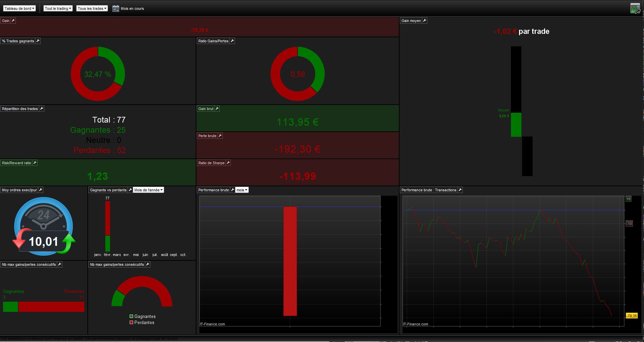
Task: Open the Tout le trading dropdown
Action: click(x=58, y=8)
